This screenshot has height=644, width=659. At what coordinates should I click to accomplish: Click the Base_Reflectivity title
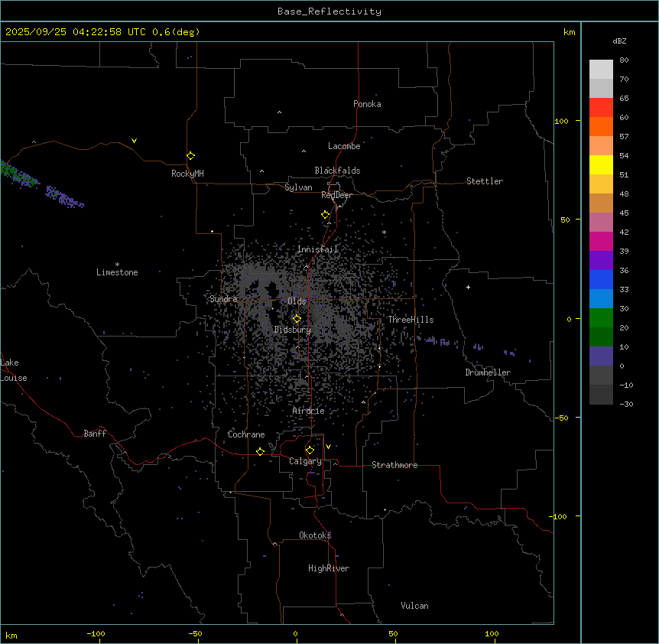329,11
